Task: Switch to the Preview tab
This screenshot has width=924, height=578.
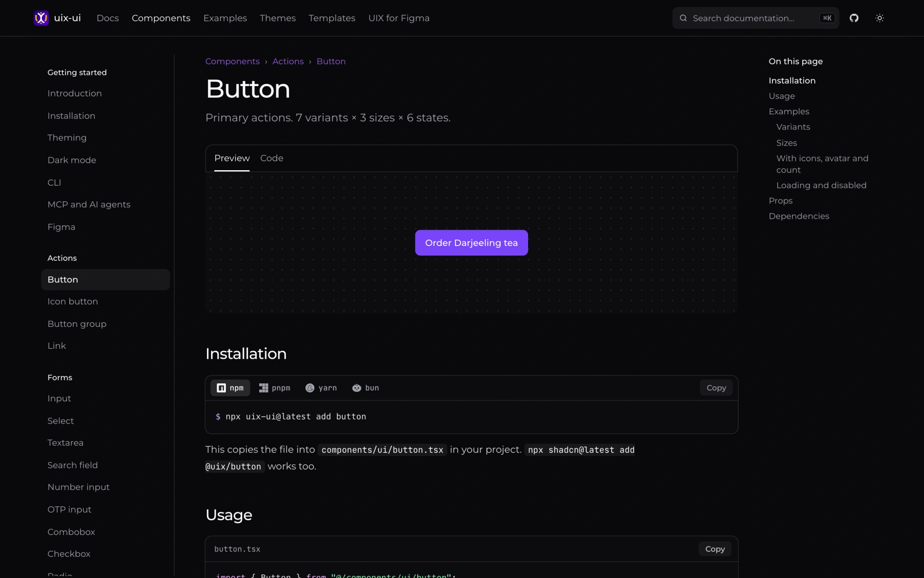Action: coord(232,158)
